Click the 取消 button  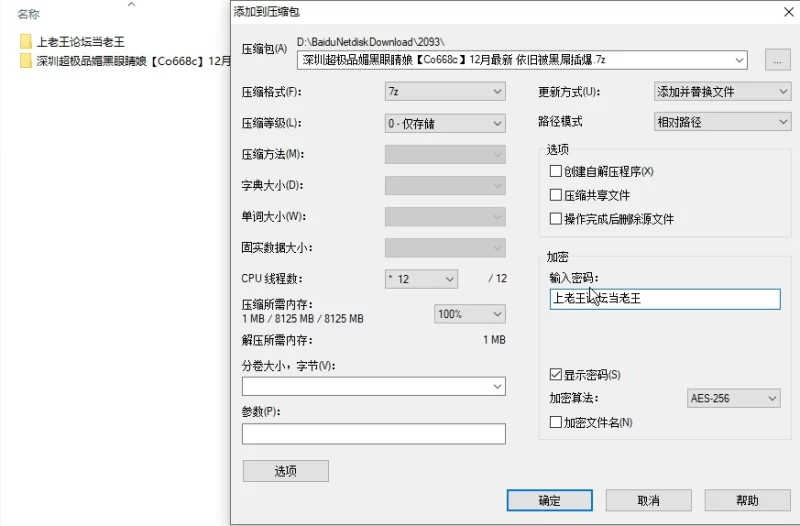click(x=647, y=500)
